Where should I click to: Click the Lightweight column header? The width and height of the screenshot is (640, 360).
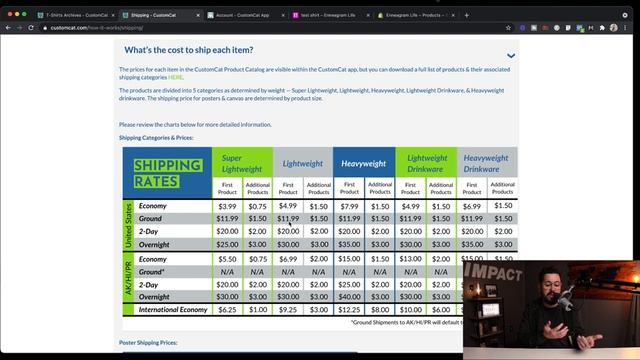(x=302, y=163)
